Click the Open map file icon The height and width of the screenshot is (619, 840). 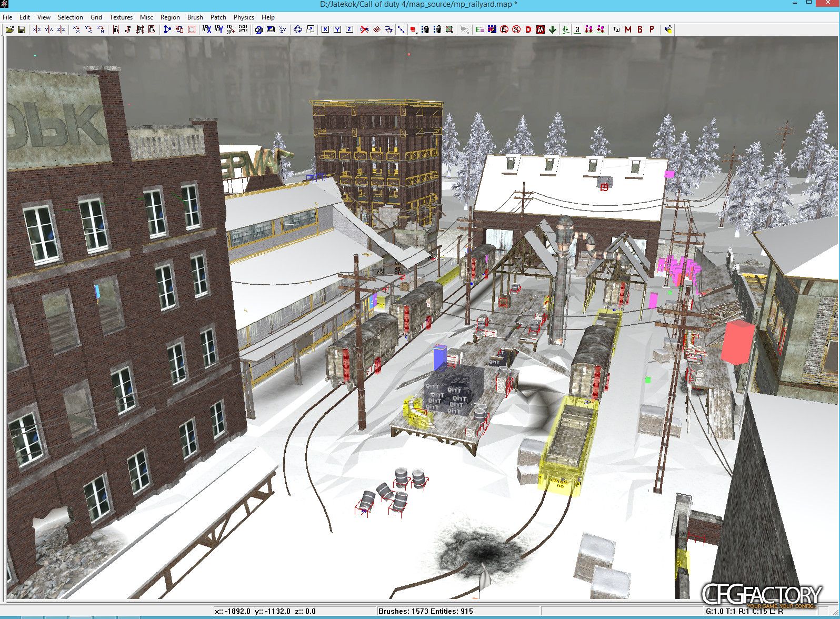[9, 29]
